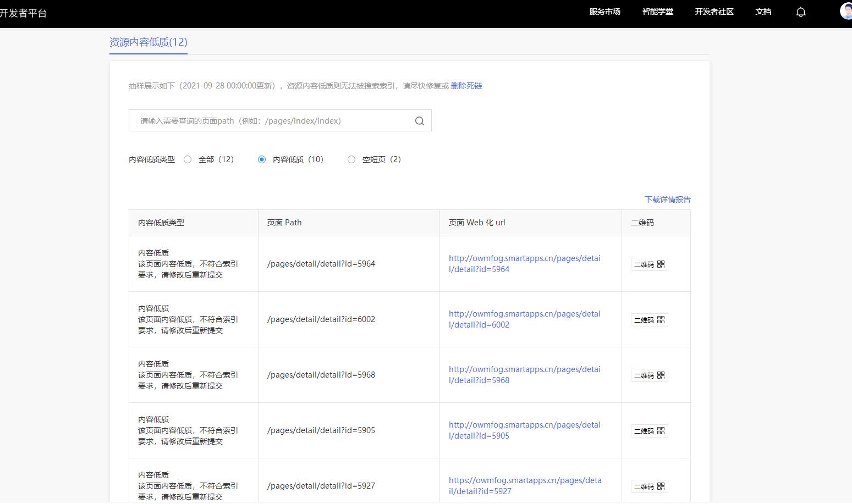Open the user avatar in header

846,11
